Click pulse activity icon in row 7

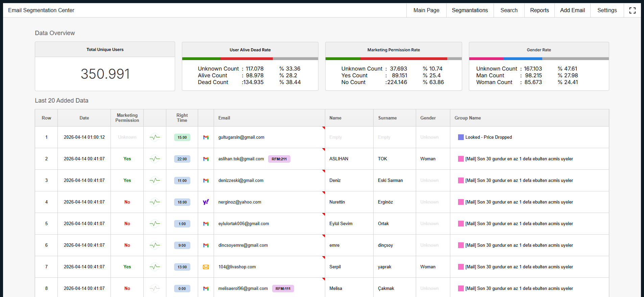[x=155, y=267]
